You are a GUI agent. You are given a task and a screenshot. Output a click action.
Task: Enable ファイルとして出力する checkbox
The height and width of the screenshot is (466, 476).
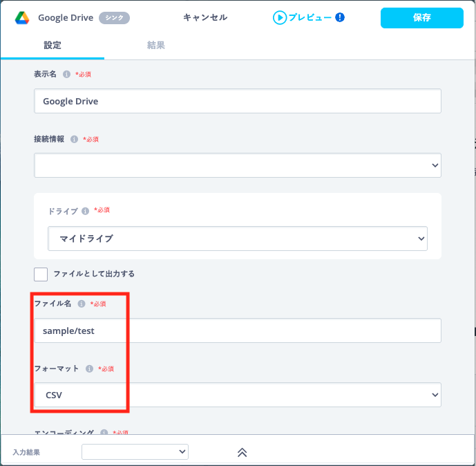[x=41, y=274]
